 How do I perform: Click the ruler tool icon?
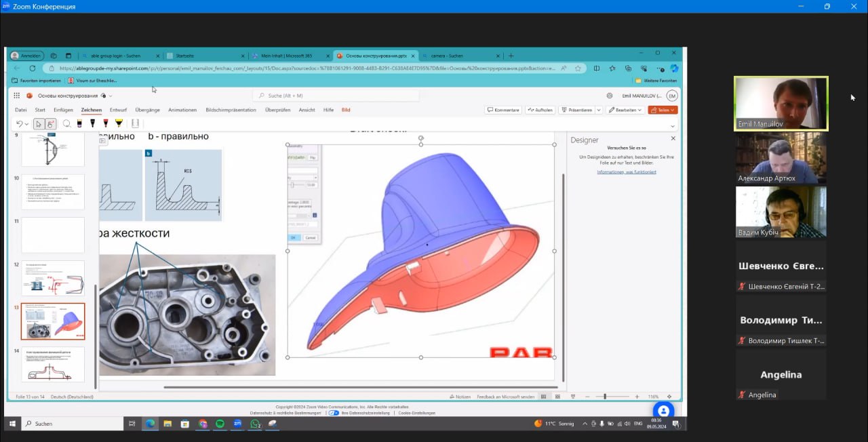pyautogui.click(x=135, y=123)
